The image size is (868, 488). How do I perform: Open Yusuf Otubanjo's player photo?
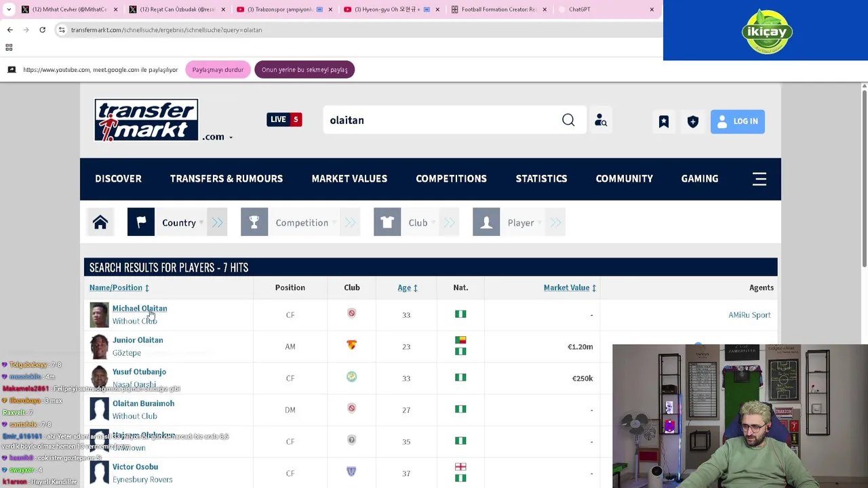coord(99,379)
